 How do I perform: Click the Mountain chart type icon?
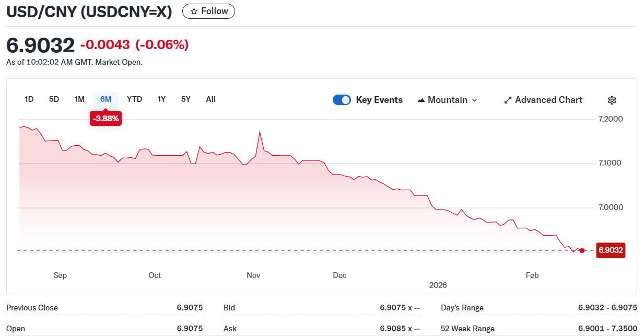(421, 100)
